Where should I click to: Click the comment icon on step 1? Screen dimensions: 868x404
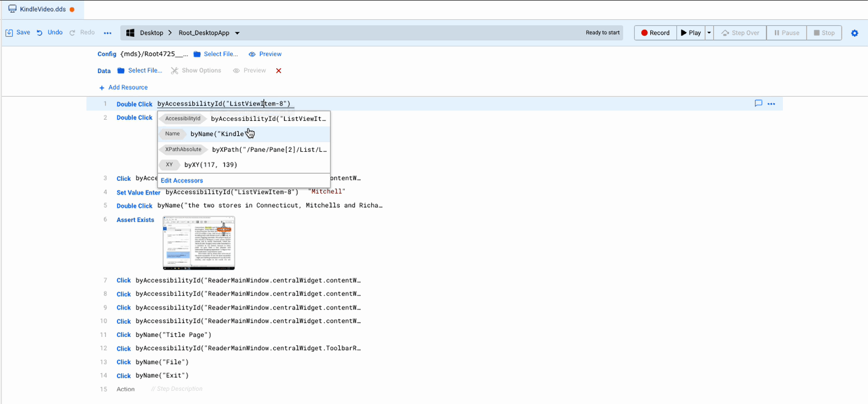(758, 103)
